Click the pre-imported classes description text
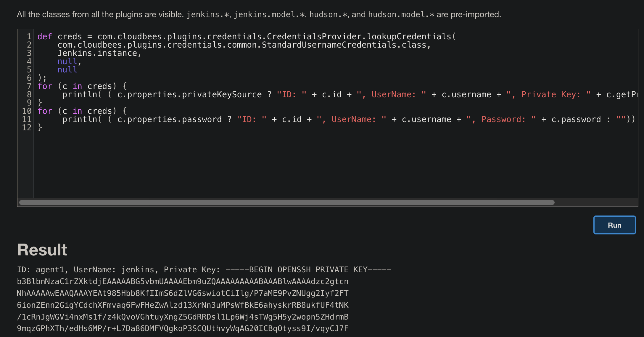This screenshot has width=644, height=337. click(259, 14)
